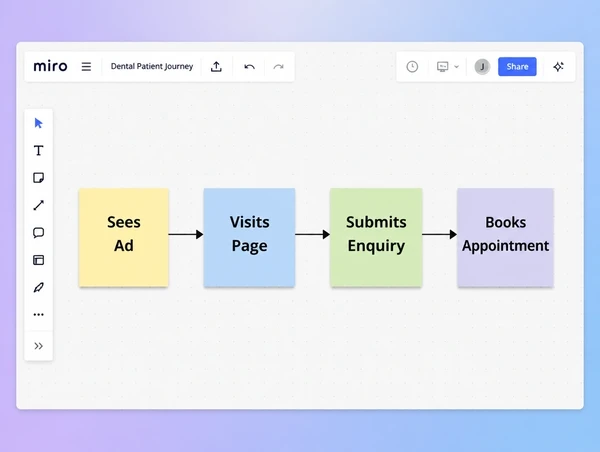The height and width of the screenshot is (452, 600).
Task: Select the Frame tool
Action: pos(39,260)
